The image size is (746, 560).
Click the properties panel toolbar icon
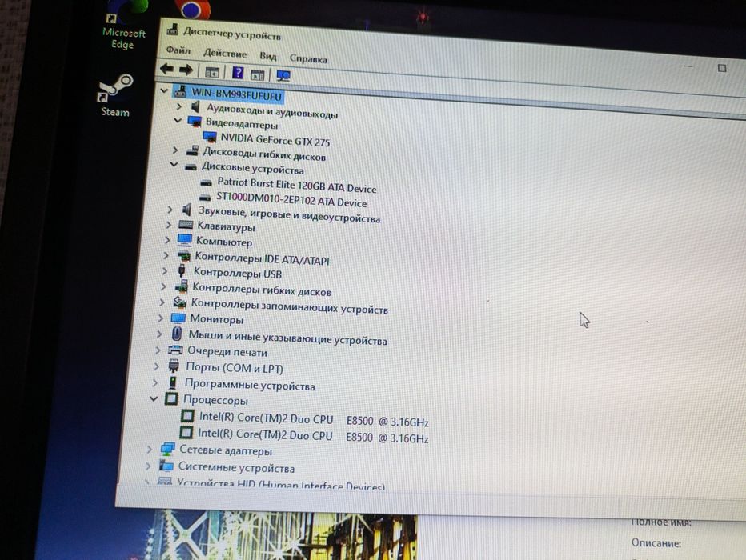tap(258, 74)
